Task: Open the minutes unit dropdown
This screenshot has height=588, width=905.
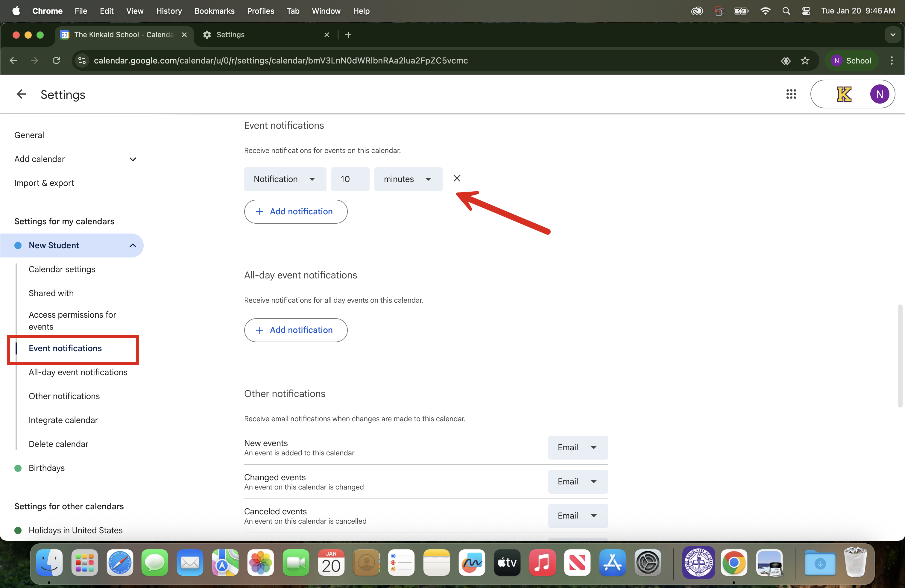Action: tap(408, 179)
